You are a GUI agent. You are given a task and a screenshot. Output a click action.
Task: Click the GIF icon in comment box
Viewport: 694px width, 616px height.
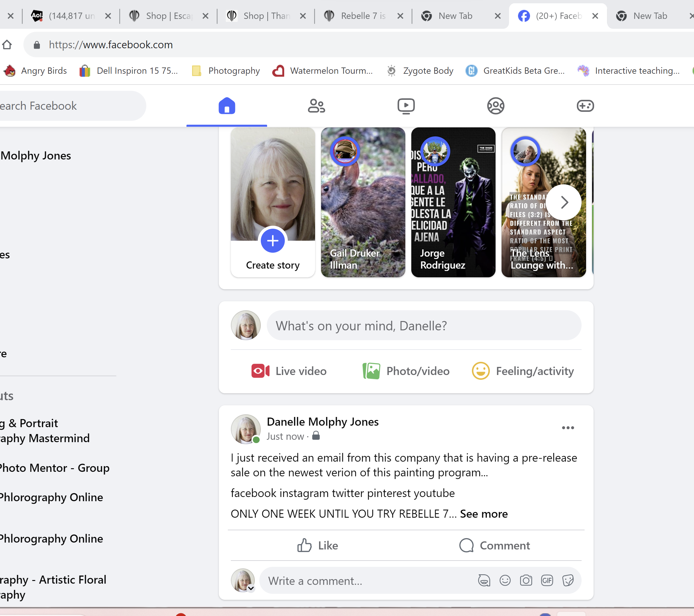point(547,580)
